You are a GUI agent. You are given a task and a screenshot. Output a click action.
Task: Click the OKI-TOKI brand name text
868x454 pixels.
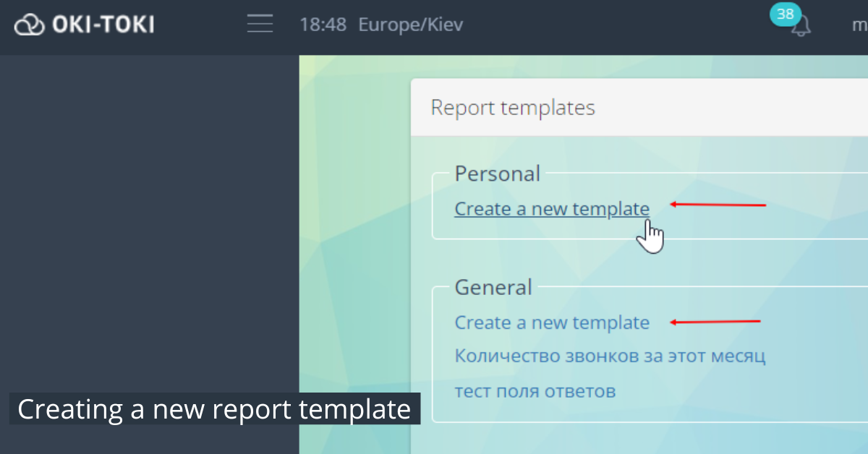tap(103, 23)
